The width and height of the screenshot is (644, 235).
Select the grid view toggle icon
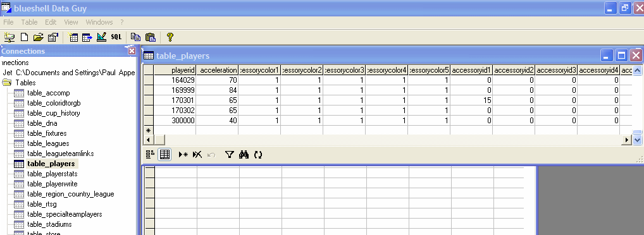tap(164, 155)
